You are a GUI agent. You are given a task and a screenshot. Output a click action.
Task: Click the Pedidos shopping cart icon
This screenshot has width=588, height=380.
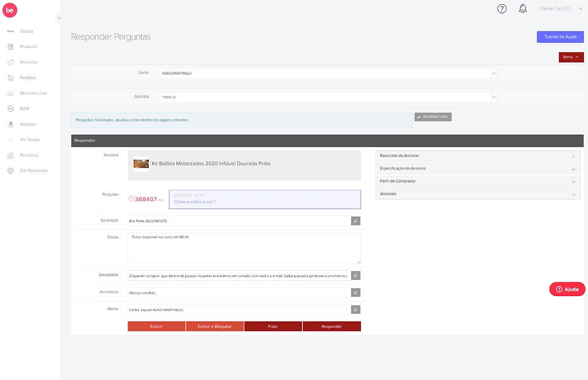tap(10, 78)
